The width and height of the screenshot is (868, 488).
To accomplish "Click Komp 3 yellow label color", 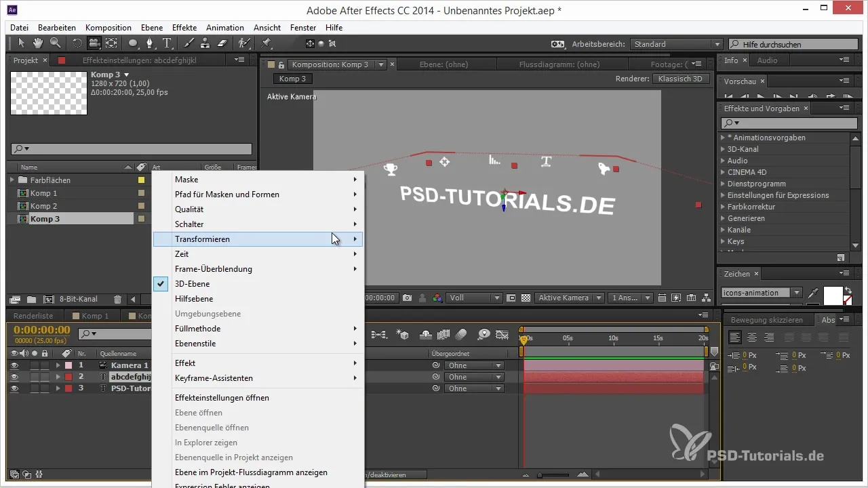I will (142, 219).
